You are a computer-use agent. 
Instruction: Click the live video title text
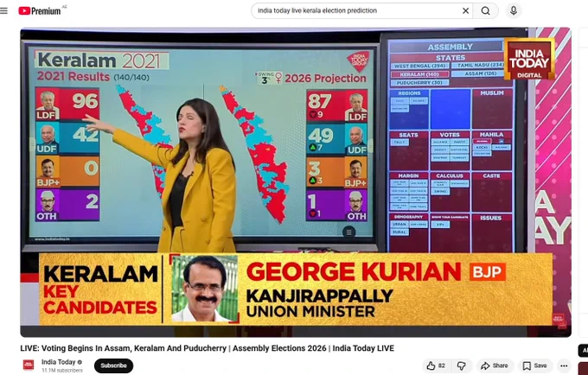pos(207,348)
